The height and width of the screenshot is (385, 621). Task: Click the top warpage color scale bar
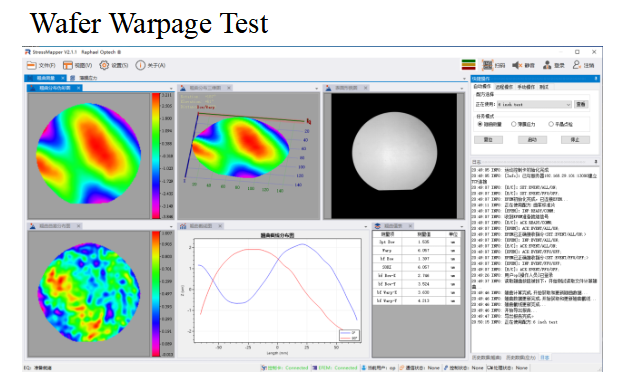click(x=156, y=156)
